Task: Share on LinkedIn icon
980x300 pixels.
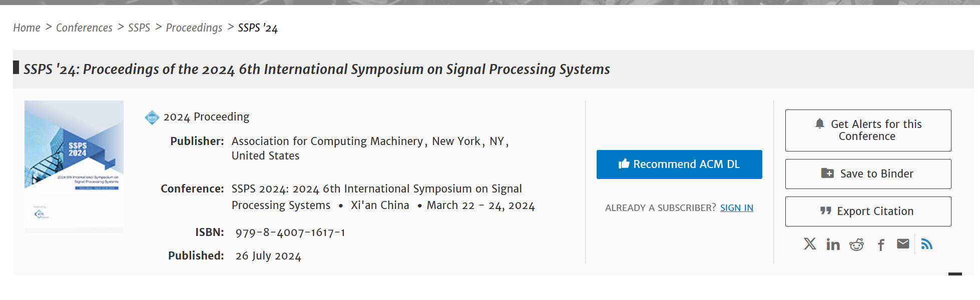Action: point(833,244)
